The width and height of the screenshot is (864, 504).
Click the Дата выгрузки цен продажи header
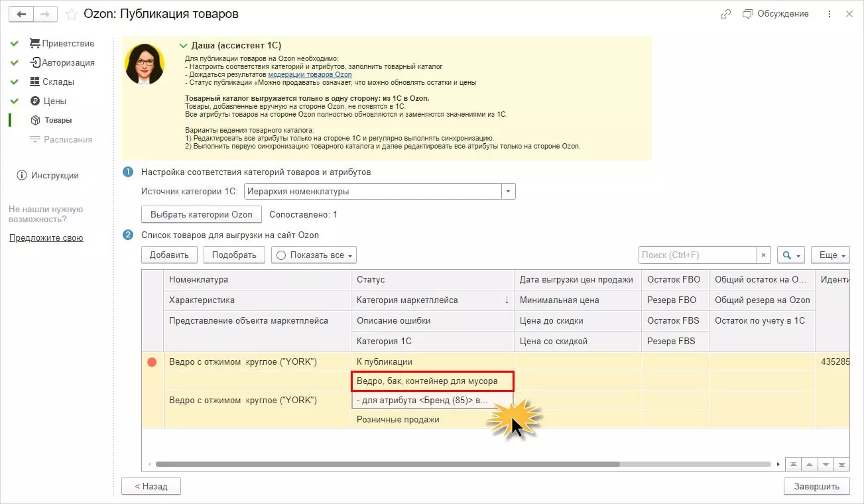(x=578, y=280)
